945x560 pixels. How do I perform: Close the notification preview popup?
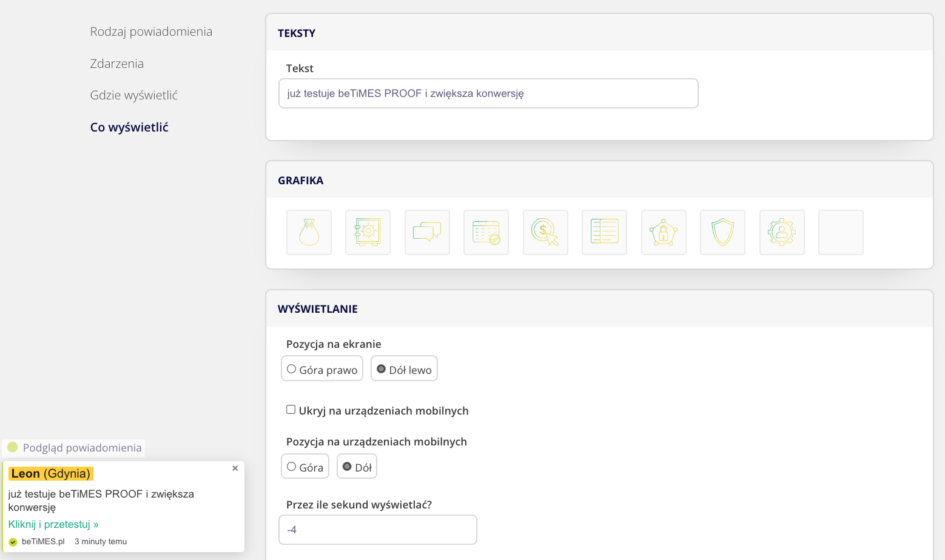235,468
